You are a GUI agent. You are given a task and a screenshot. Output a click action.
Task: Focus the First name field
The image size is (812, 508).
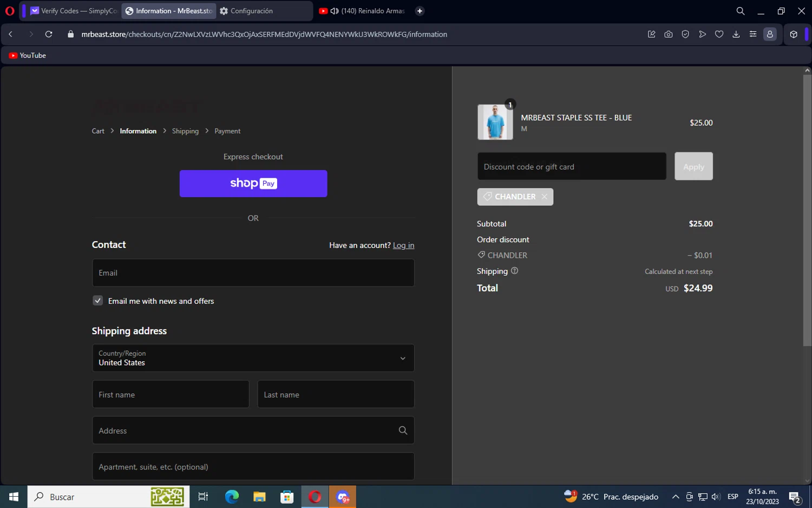coord(171,394)
